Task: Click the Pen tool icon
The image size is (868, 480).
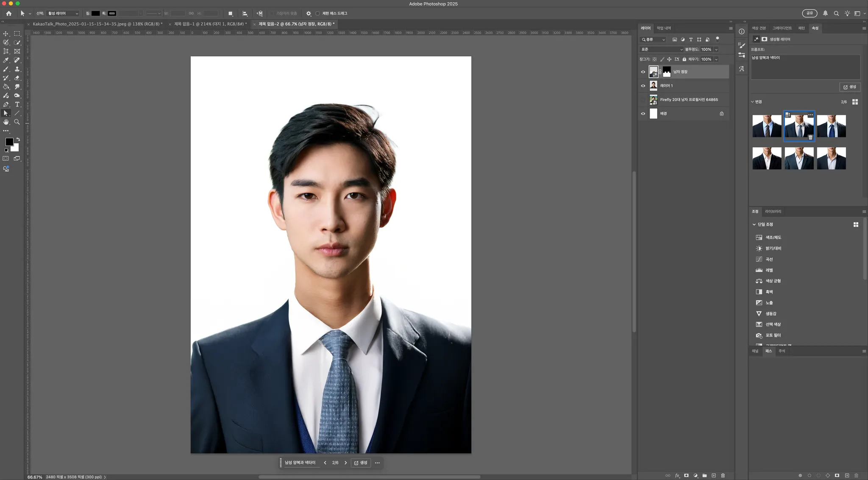Action: click(6, 104)
